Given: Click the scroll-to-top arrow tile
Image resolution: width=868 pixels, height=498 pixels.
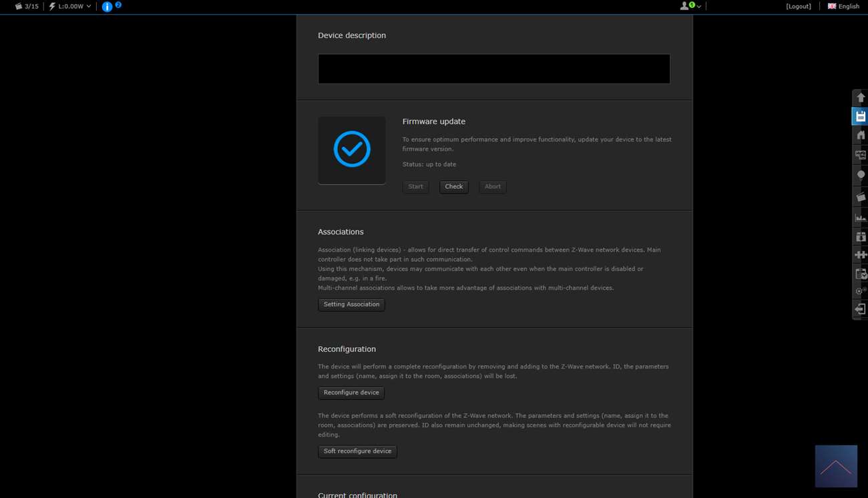Looking at the screenshot, I should pyautogui.click(x=836, y=466).
